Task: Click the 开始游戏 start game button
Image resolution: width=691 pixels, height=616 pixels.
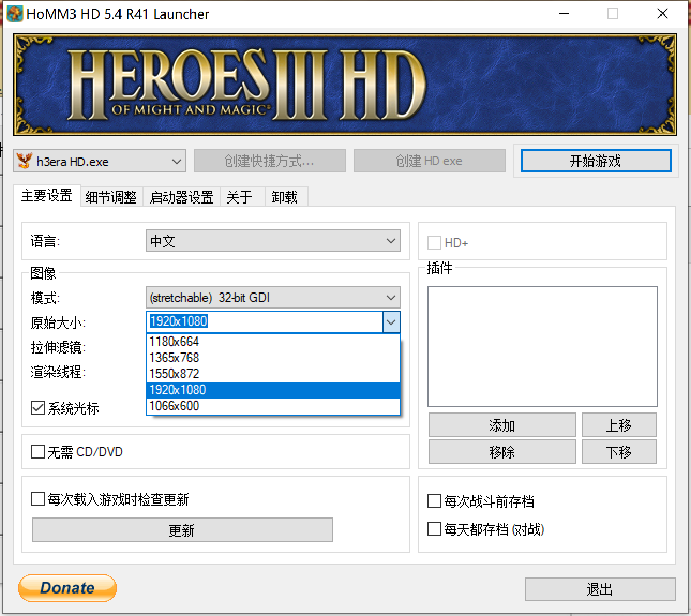Action: point(596,161)
